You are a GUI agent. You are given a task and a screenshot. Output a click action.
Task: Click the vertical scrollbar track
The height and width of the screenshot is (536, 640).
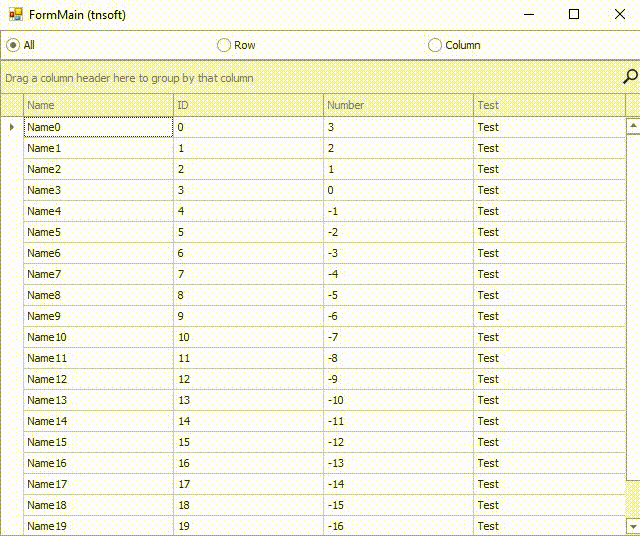point(633,500)
